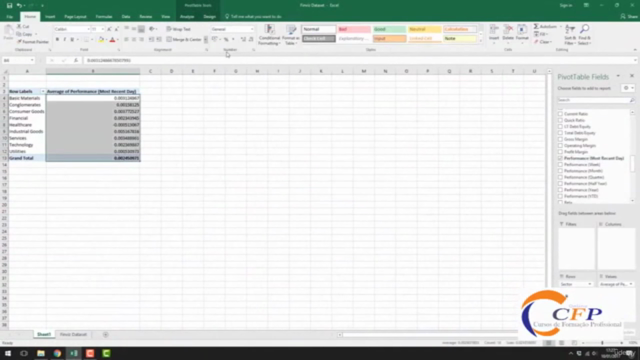Switch to the Analyze tab
Viewport: 640px width, 360px height.
tap(187, 17)
